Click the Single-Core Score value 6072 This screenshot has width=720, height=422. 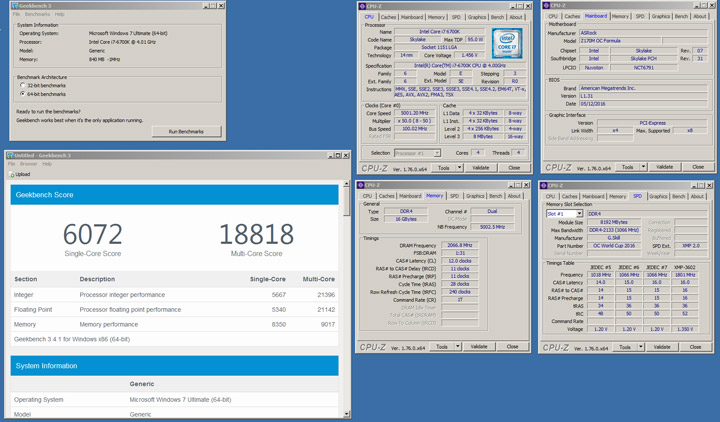[93, 234]
